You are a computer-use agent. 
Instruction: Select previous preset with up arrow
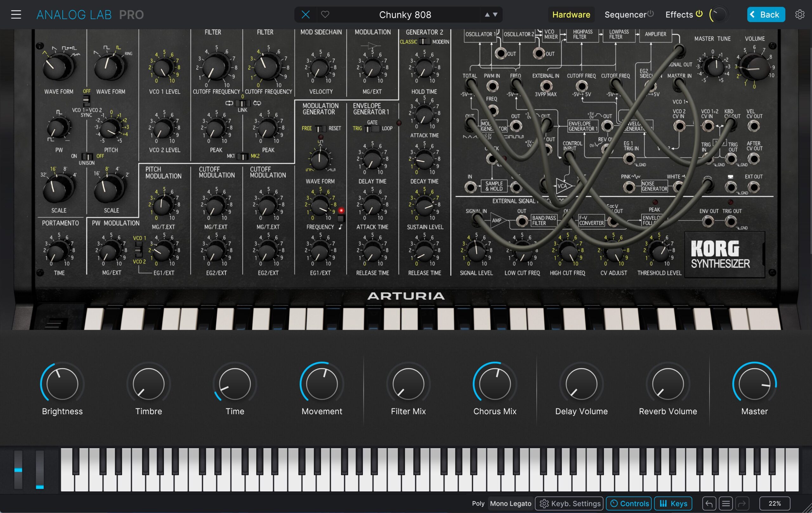click(487, 15)
